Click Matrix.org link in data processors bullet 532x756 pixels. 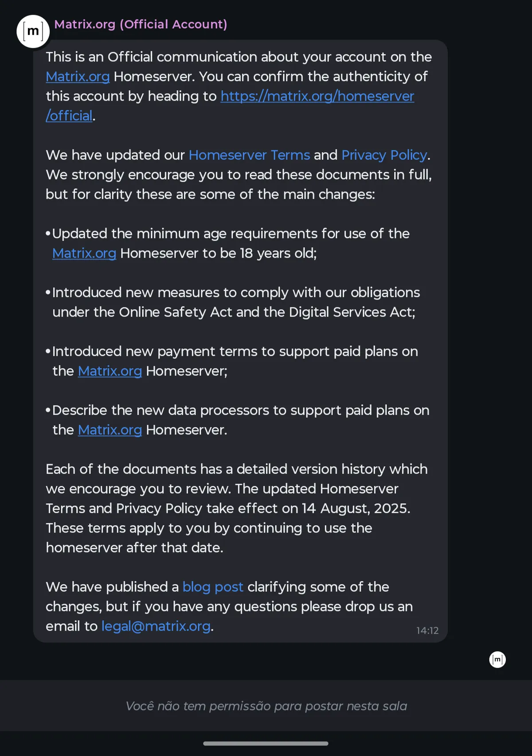coord(110,430)
